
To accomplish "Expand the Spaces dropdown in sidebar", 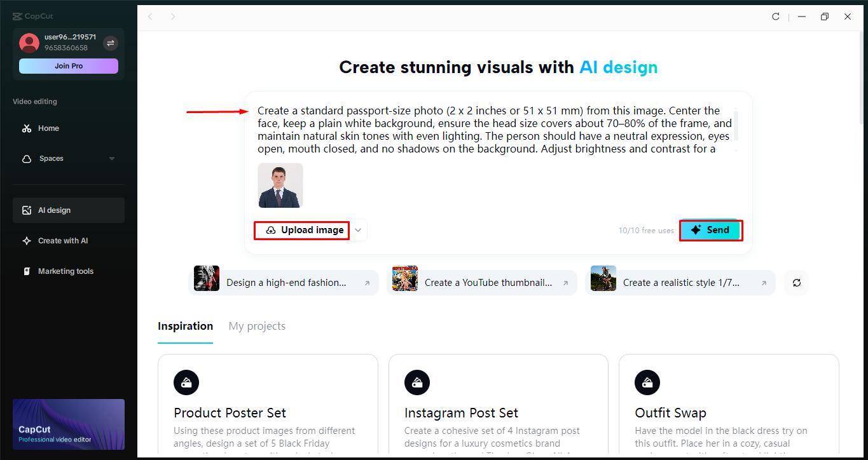I will point(112,159).
